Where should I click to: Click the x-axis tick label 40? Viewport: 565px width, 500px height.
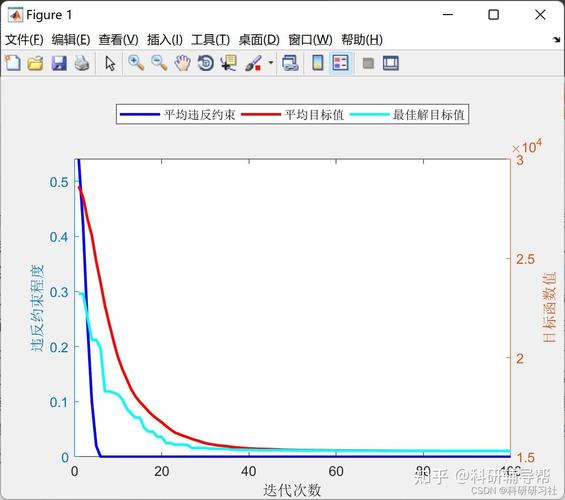[249, 472]
